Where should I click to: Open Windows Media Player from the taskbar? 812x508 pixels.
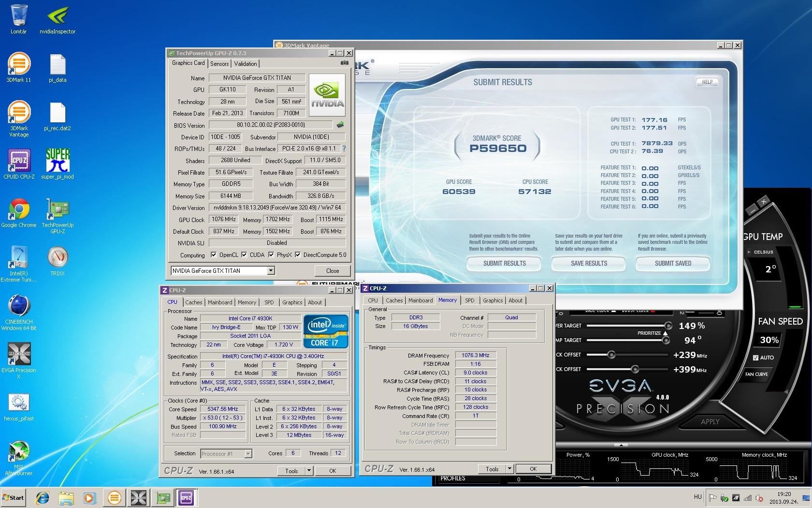click(89, 497)
